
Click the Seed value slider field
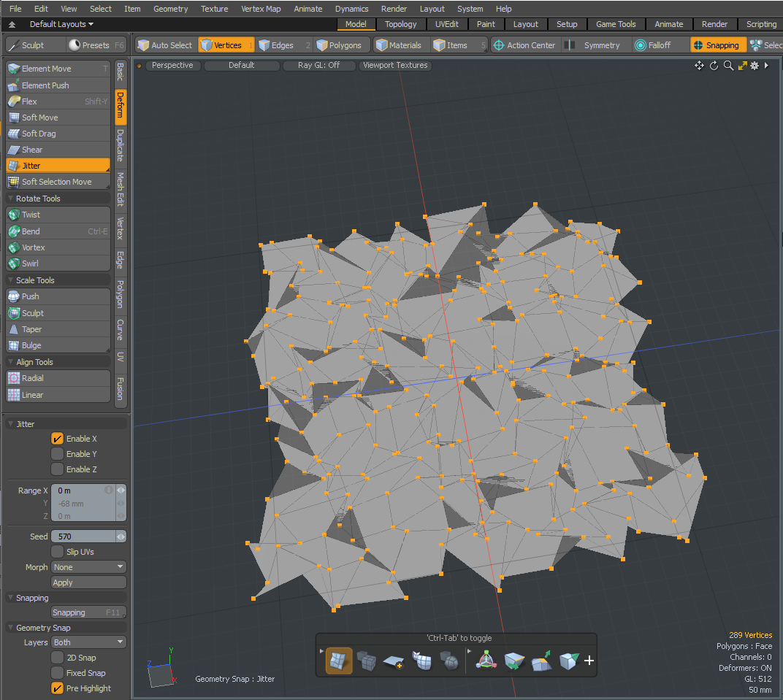[x=83, y=536]
